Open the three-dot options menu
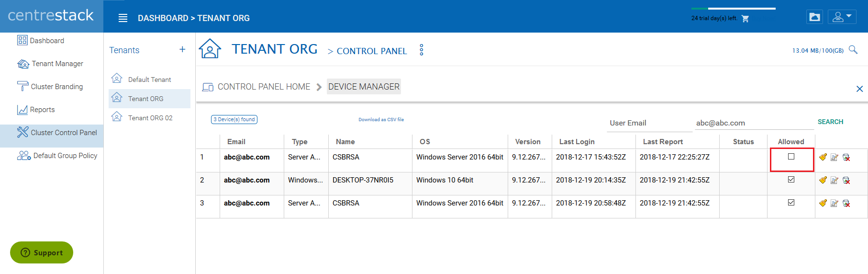This screenshot has width=868, height=274. coord(422,50)
